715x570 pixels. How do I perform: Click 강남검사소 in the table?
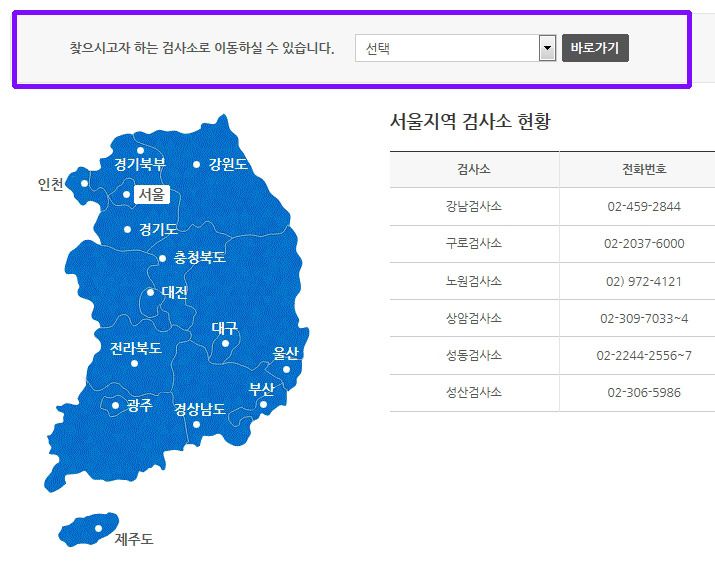474,206
